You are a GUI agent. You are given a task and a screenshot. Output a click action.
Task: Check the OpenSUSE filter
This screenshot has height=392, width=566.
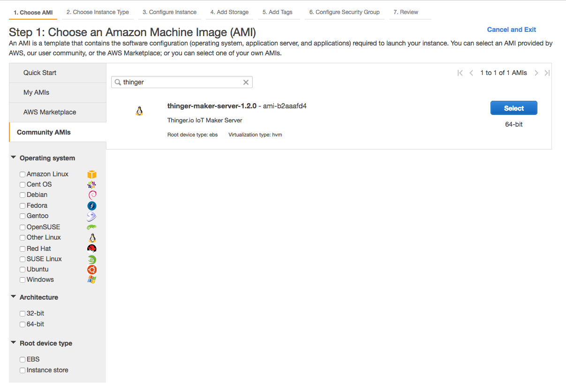pos(23,227)
